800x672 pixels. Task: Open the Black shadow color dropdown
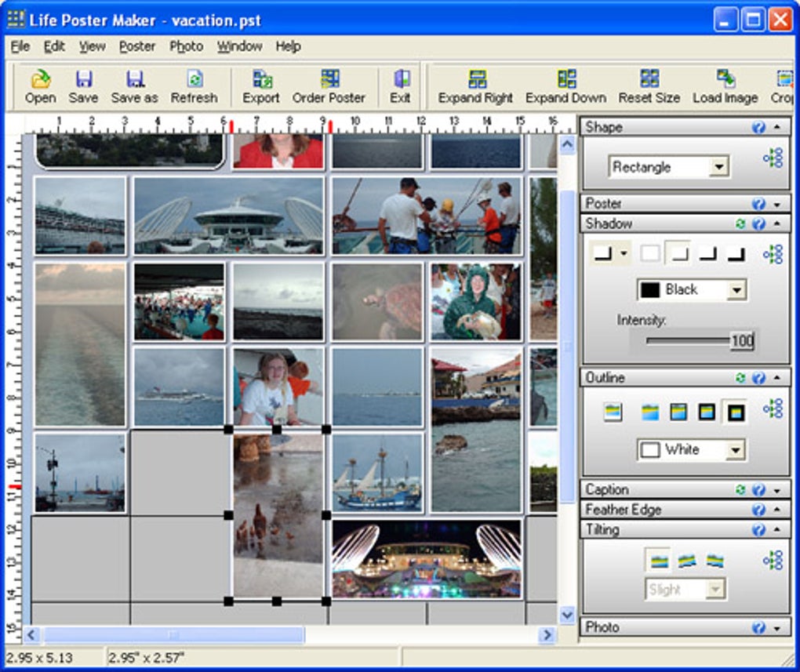coord(736,290)
